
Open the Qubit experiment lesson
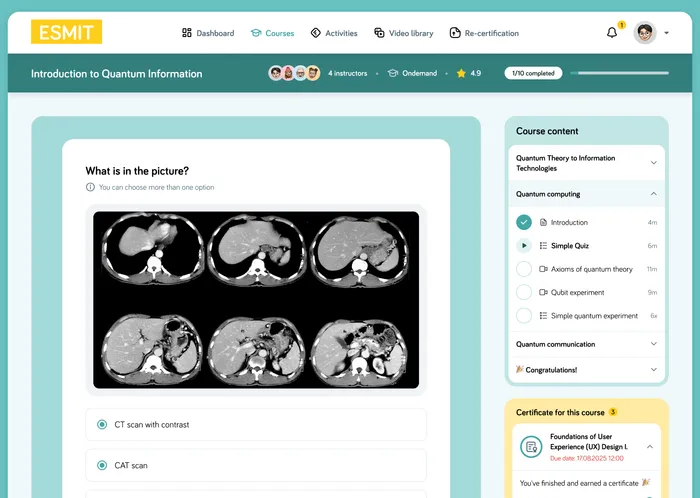(577, 292)
